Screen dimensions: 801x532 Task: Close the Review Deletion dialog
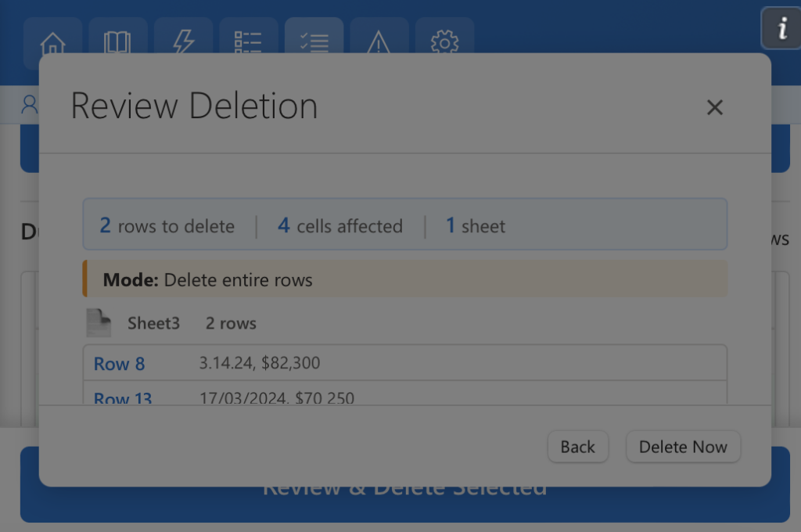click(x=714, y=108)
